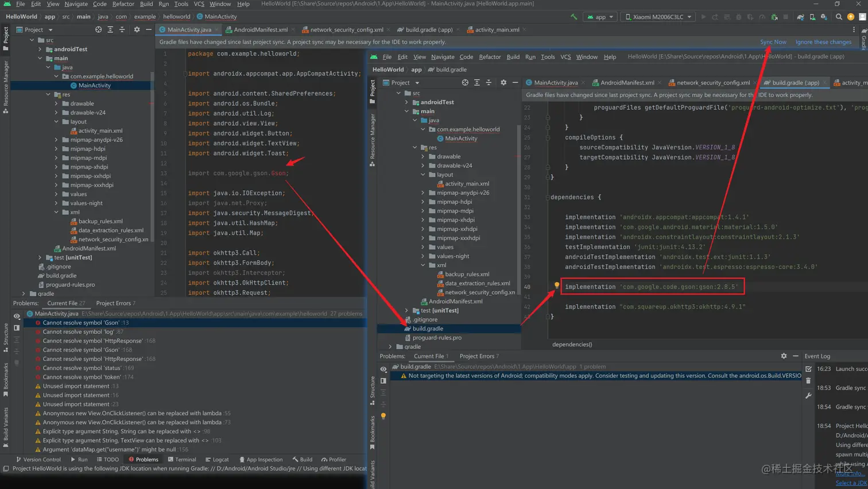Open the Terminal tool window tab
Screen dimensions: 868x489
pyautogui.click(x=181, y=460)
